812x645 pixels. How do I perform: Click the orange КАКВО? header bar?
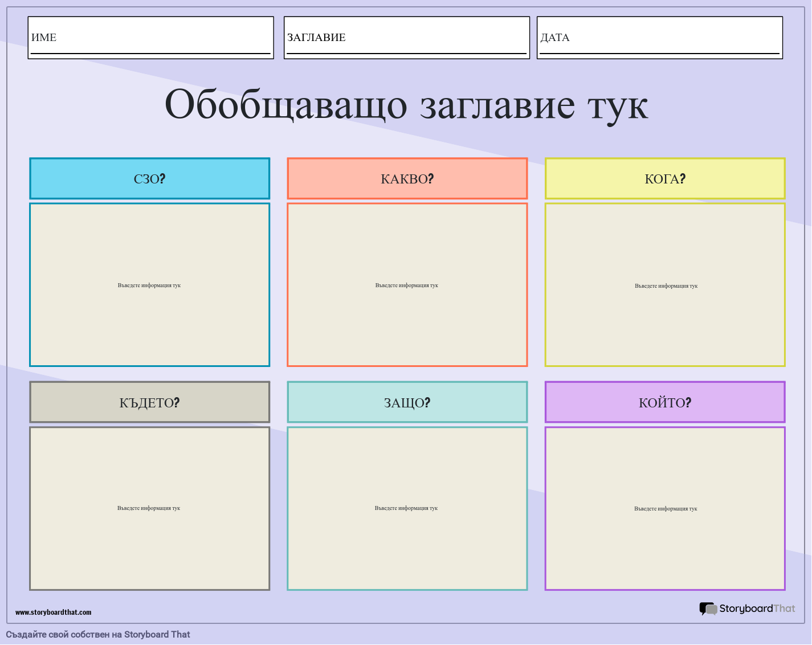[x=407, y=178]
